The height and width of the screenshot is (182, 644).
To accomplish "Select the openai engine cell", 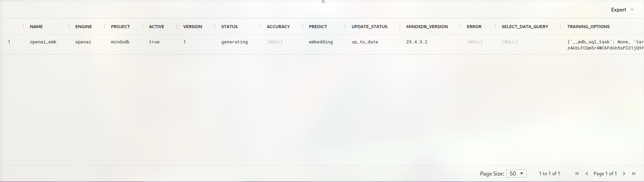I will point(83,42).
